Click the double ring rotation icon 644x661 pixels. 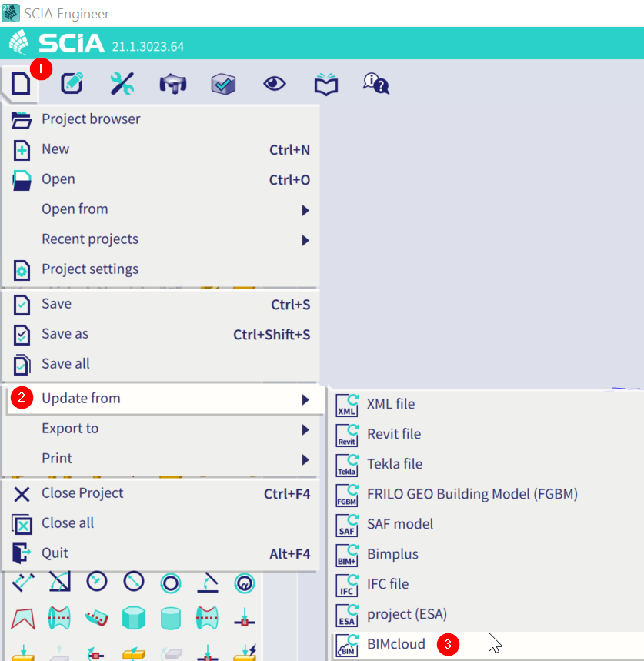pos(171,583)
